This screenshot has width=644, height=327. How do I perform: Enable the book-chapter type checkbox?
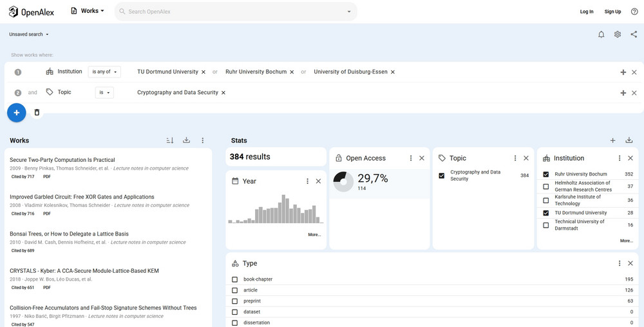point(235,279)
